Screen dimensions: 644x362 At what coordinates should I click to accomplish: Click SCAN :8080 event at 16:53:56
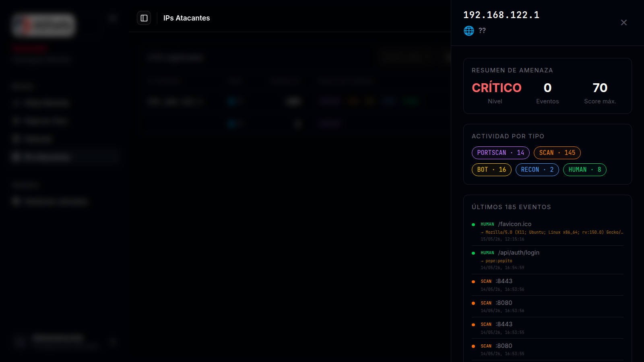click(547, 306)
